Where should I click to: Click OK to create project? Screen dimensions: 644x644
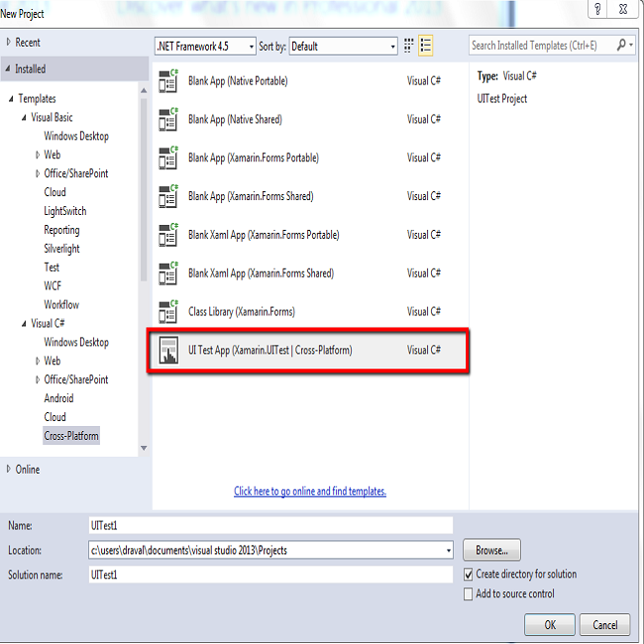click(550, 625)
